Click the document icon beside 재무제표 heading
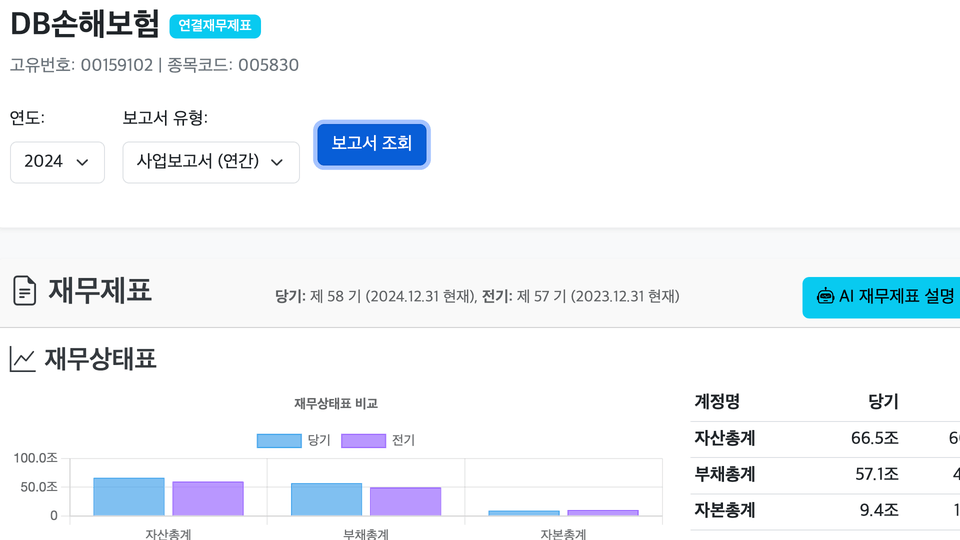 pyautogui.click(x=24, y=291)
